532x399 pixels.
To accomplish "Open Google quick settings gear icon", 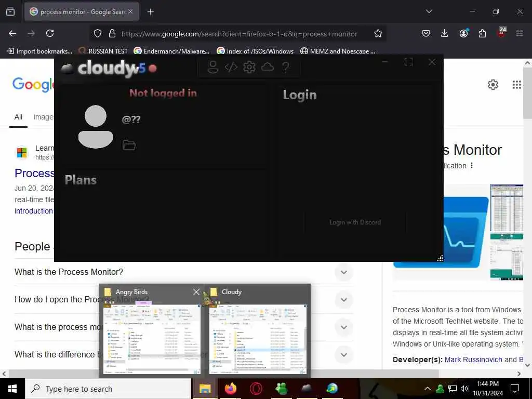I will [x=493, y=85].
